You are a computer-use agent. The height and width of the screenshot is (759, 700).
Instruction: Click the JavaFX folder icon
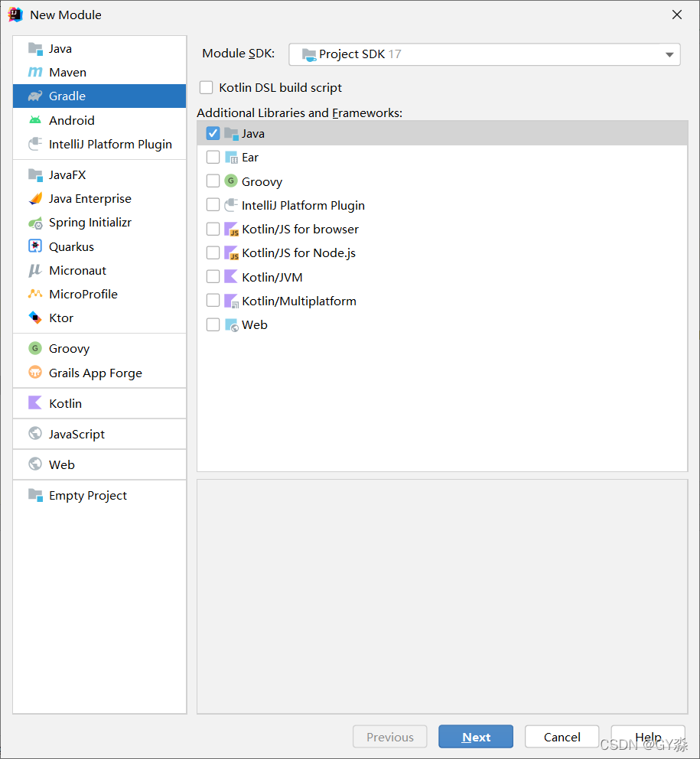[x=35, y=174]
